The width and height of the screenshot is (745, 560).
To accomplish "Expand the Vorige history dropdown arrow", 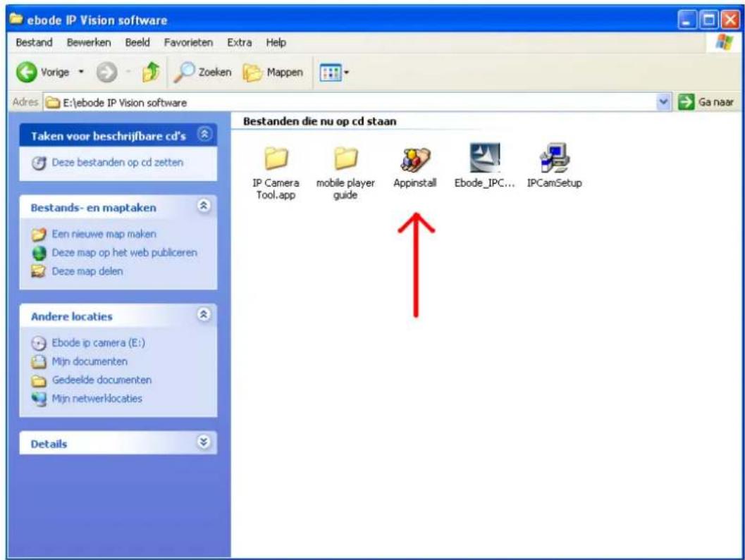I will 81,72.
